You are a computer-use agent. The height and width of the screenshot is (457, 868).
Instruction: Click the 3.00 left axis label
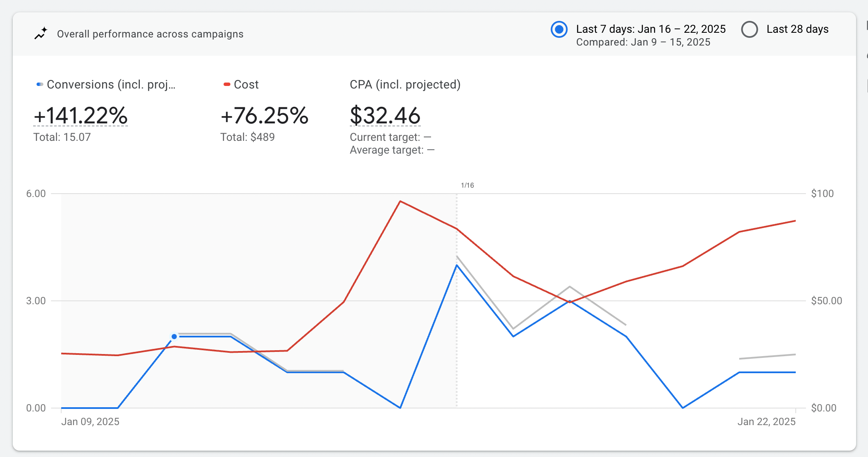click(36, 301)
